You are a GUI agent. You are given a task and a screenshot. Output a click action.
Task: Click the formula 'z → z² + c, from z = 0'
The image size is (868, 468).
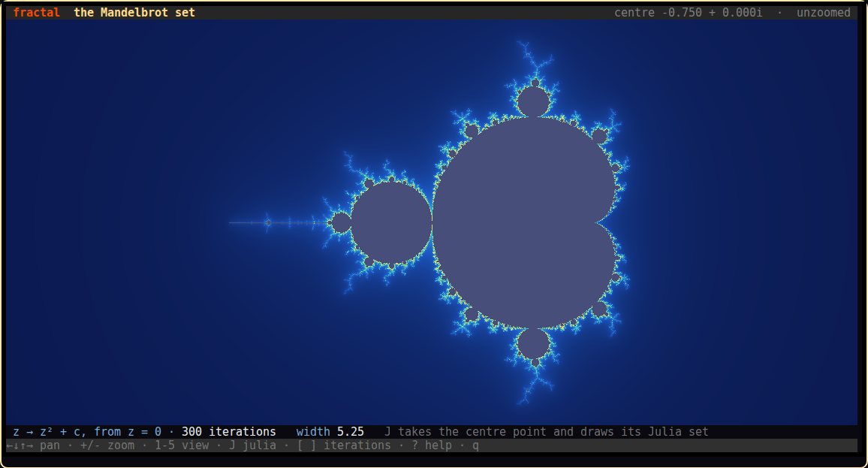(87, 431)
